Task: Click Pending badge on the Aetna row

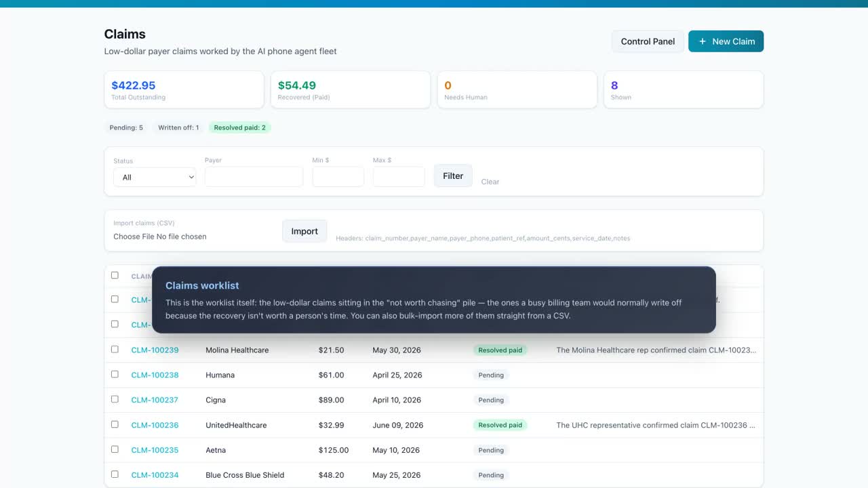Action: [x=491, y=451]
